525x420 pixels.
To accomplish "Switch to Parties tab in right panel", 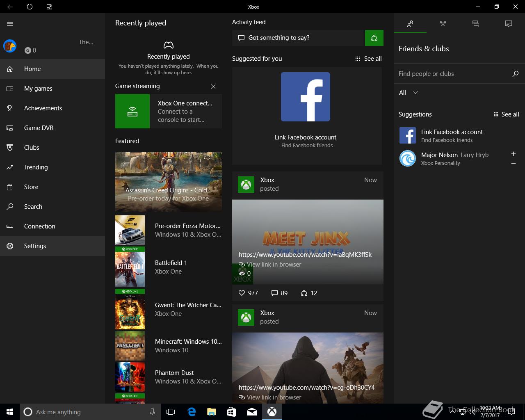I will pyautogui.click(x=443, y=24).
